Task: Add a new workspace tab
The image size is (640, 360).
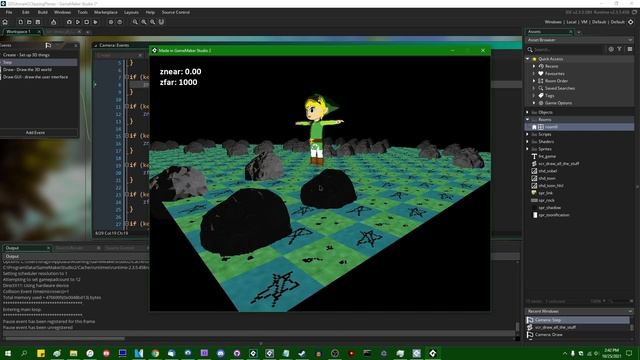Action: 88,32
